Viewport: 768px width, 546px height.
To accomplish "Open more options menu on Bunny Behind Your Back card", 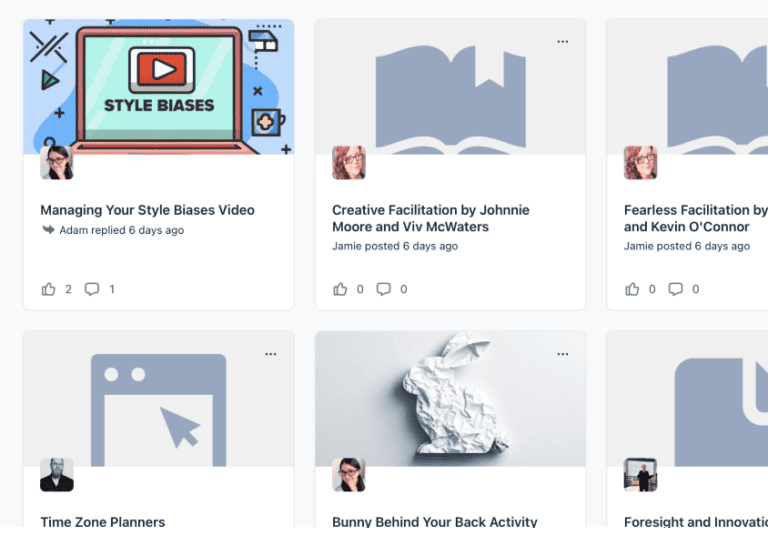I will tap(563, 354).
